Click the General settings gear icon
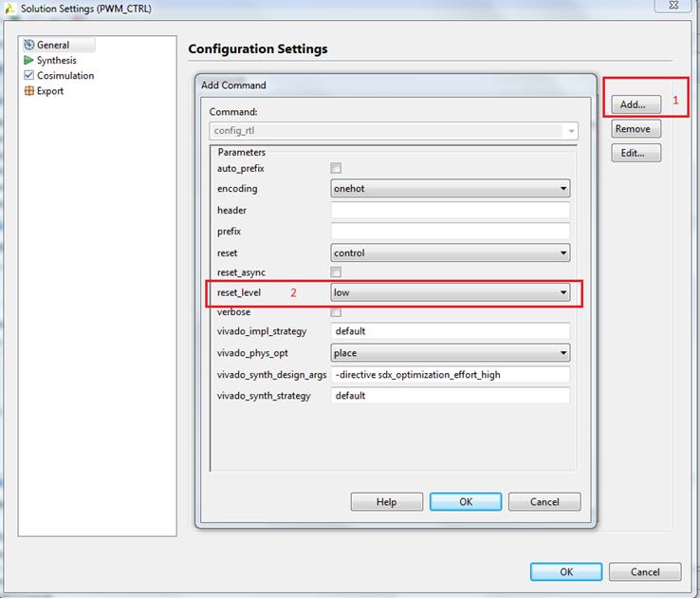700x598 pixels. (28, 45)
